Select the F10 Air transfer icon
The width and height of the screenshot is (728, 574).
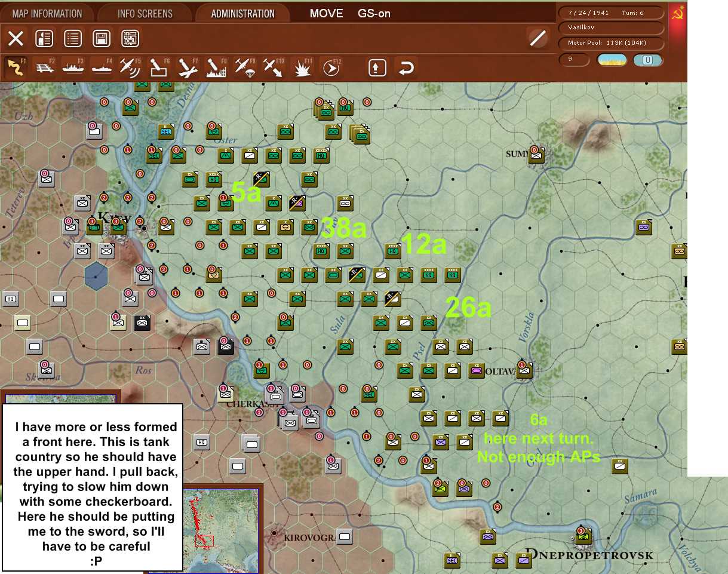pos(274,67)
